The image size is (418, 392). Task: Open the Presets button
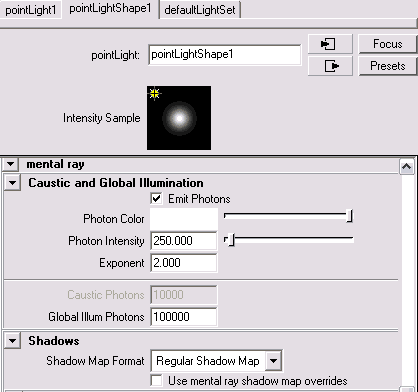(x=388, y=66)
